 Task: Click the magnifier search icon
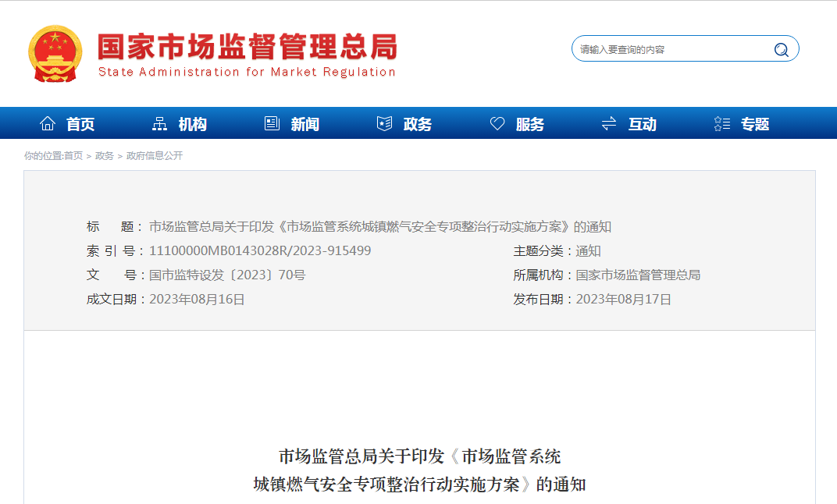(781, 50)
